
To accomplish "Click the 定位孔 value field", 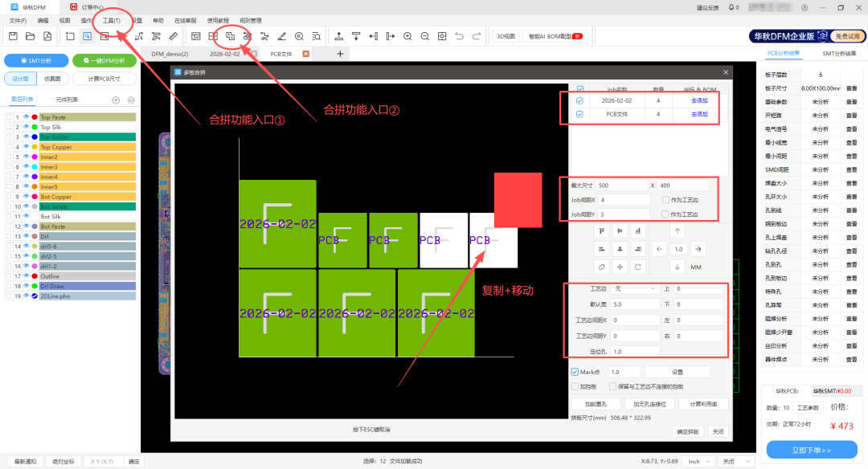I will click(635, 352).
